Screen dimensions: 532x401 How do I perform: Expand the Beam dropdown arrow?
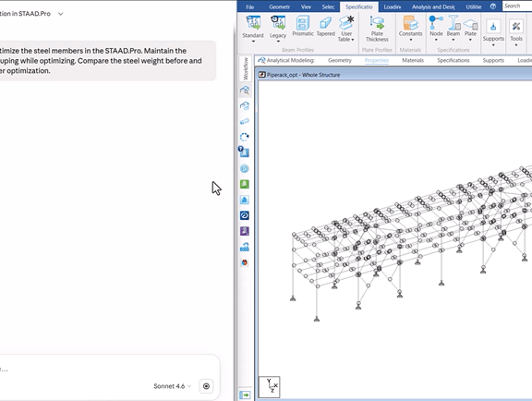pos(453,40)
